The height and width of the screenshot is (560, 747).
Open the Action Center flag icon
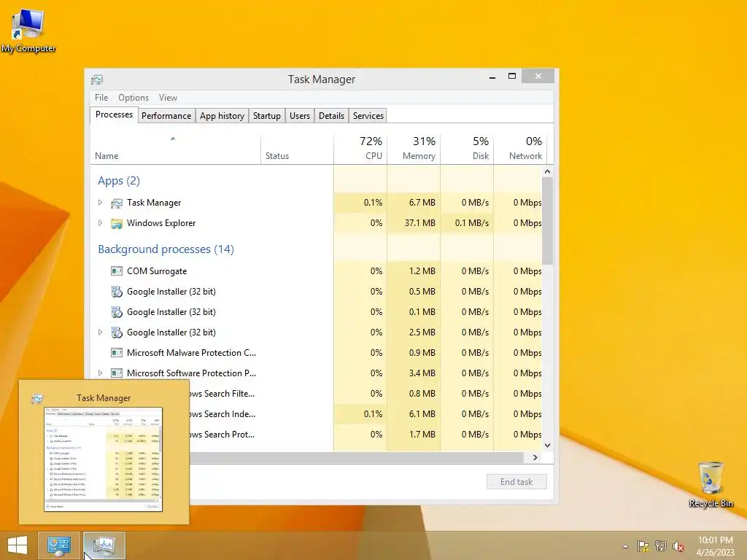[x=643, y=546]
